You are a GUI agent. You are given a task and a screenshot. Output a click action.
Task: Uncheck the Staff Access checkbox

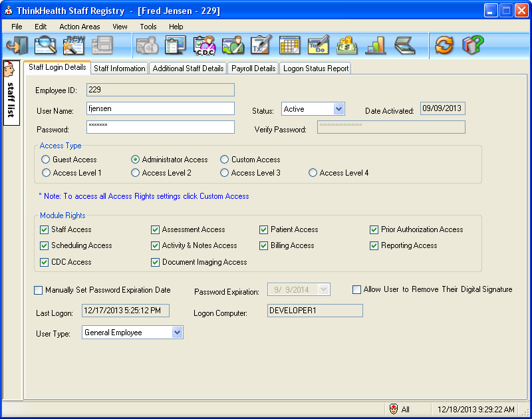point(44,229)
